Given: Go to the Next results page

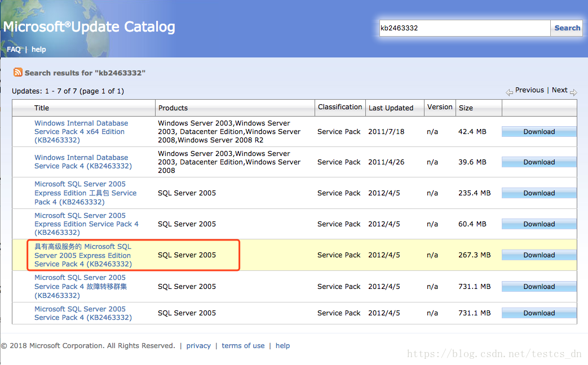Looking at the screenshot, I should pos(559,90).
